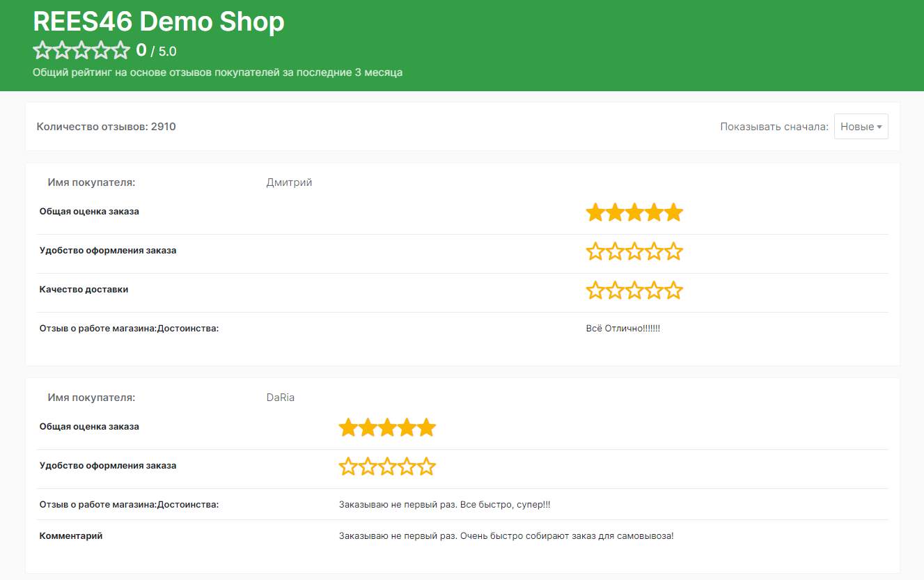The width and height of the screenshot is (924, 580).
Task: Click third filled star in DaRia's overall order rating
Action: click(x=387, y=428)
